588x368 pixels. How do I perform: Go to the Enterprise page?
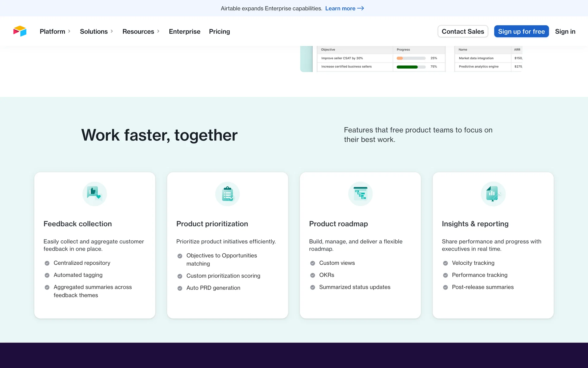pyautogui.click(x=184, y=31)
